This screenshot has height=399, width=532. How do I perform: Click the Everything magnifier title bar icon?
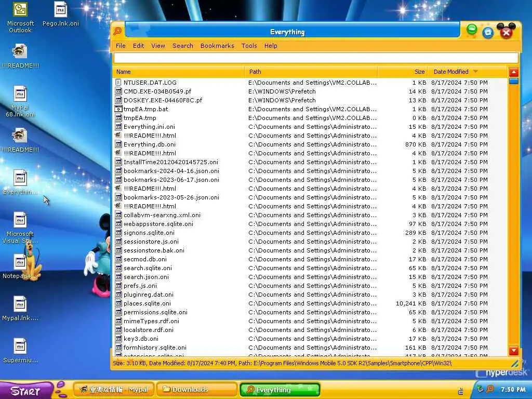(117, 31)
